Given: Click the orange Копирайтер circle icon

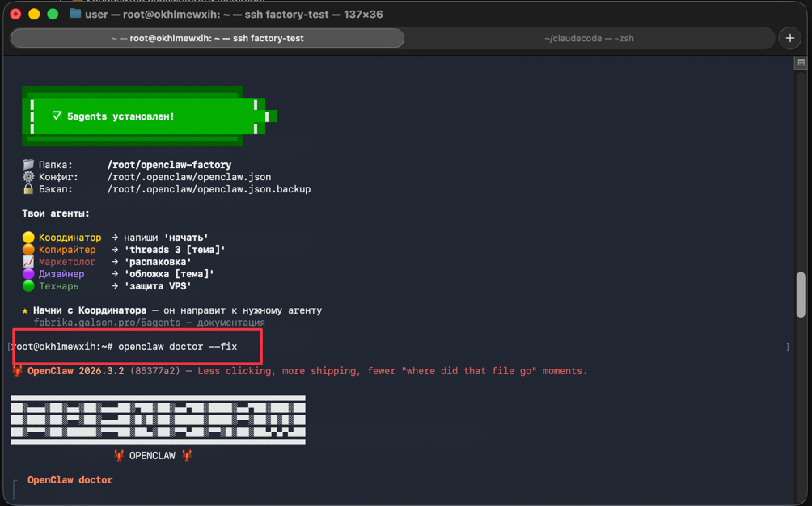Looking at the screenshot, I should [28, 250].
